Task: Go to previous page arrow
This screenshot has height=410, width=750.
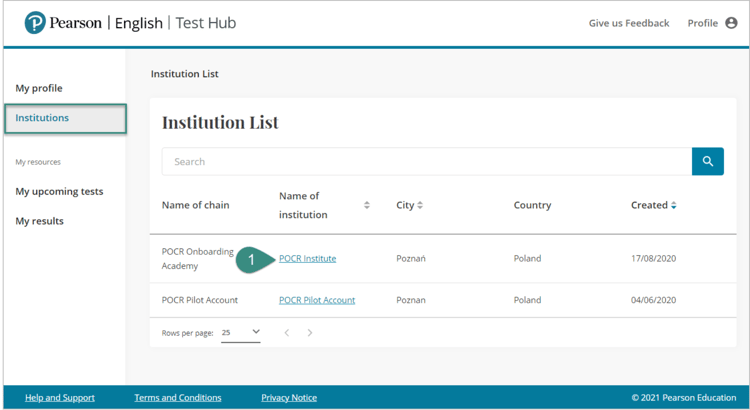Action: [x=286, y=333]
